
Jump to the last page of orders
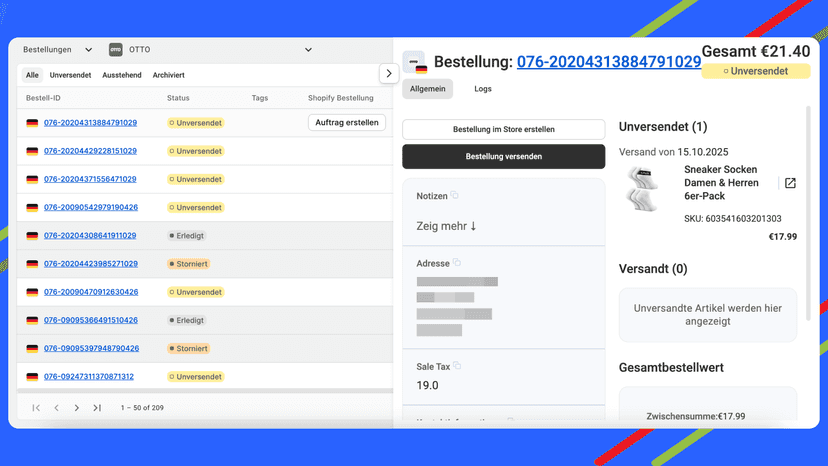tap(97, 408)
